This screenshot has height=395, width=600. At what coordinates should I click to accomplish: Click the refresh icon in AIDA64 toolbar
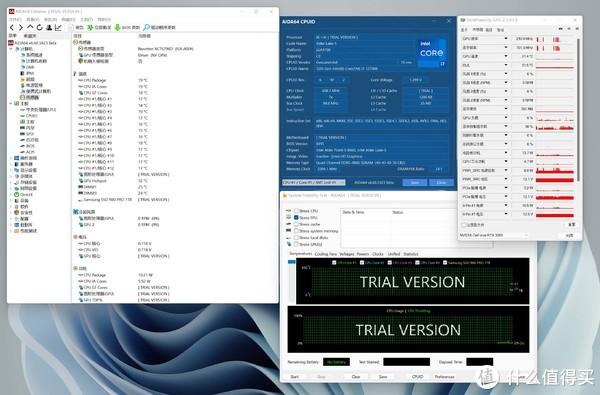(x=39, y=28)
